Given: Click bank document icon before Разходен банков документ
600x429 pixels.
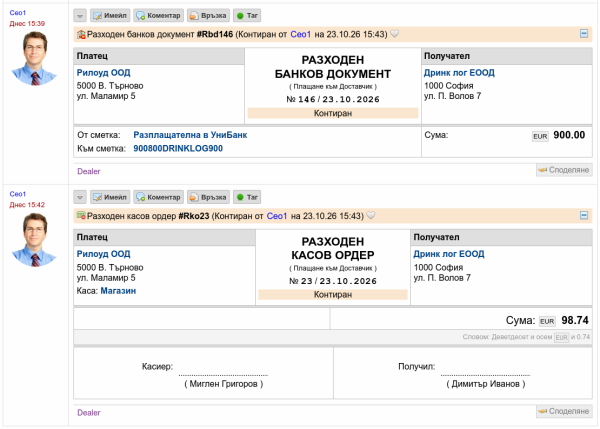Looking at the screenshot, I should coord(81,34).
